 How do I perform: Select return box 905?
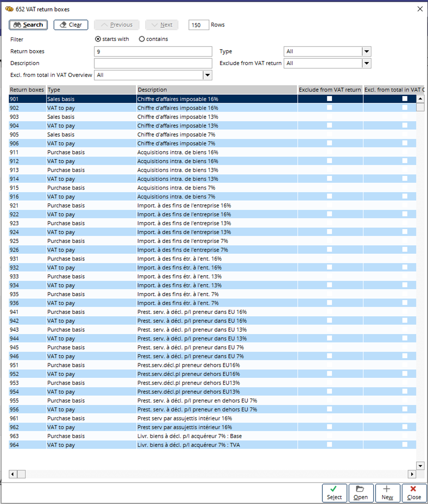[x=213, y=134]
